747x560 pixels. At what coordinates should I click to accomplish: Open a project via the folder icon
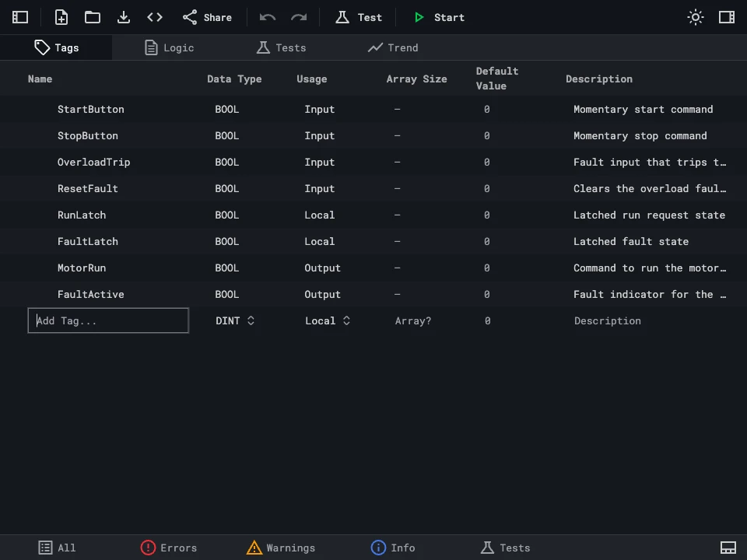pyautogui.click(x=92, y=16)
